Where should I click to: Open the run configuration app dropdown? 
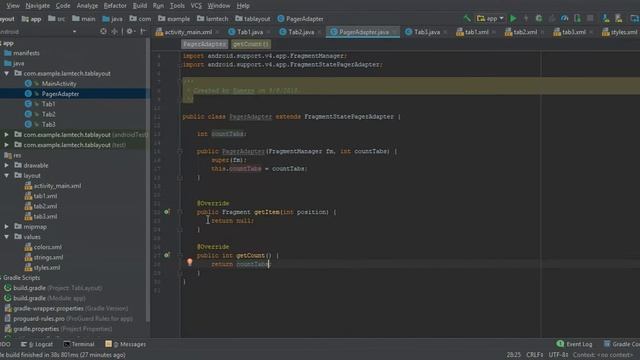point(490,18)
